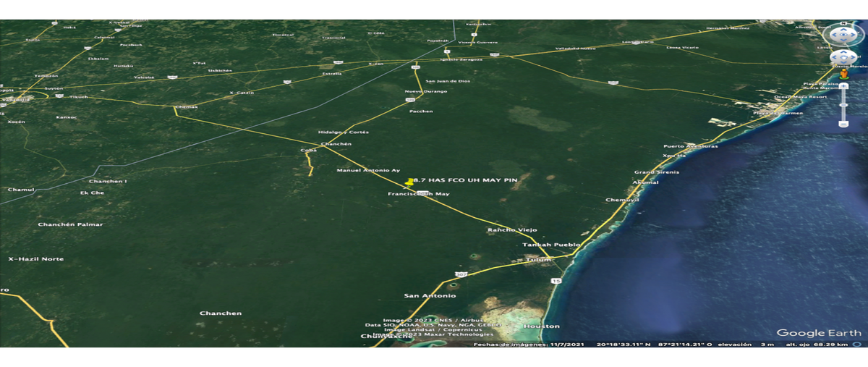Image resolution: width=868 pixels, height=367 pixels.
Task: Click the 'Estrella' place label
Action: 332,73
